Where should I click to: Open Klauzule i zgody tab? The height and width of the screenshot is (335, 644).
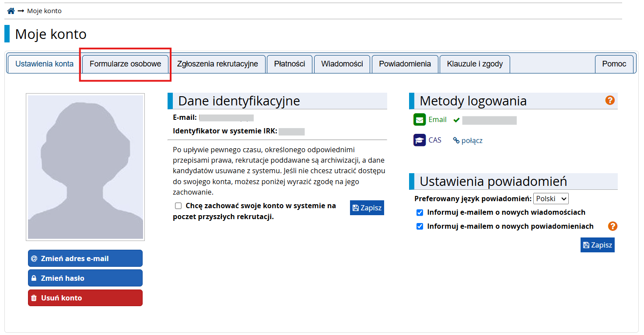click(475, 64)
